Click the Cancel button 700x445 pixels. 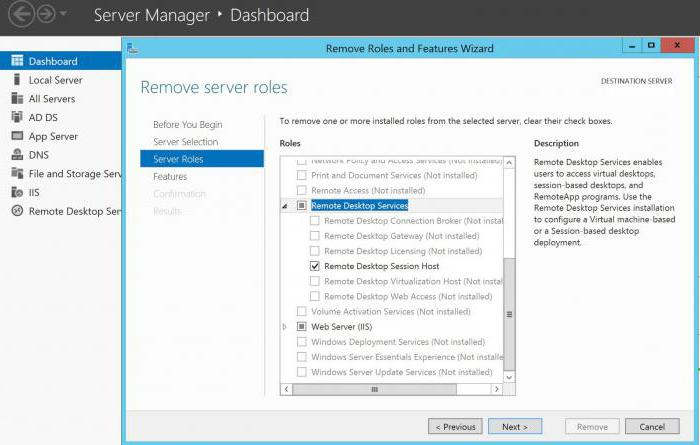click(652, 426)
